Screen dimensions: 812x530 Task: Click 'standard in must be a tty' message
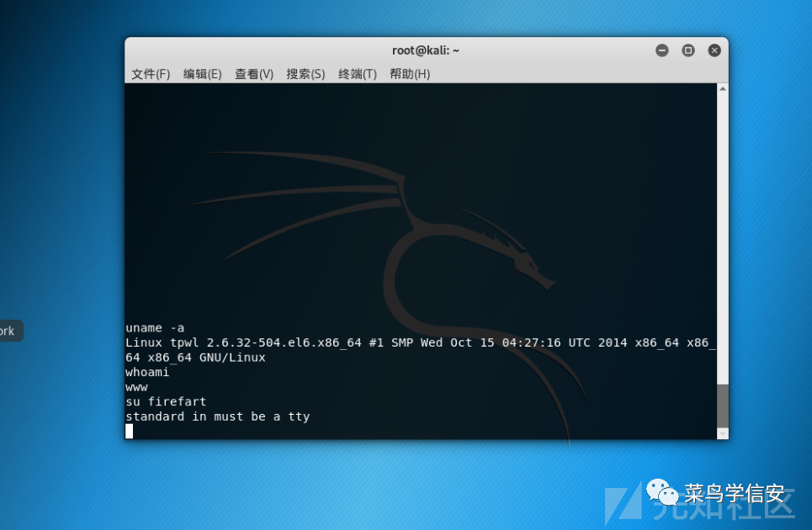click(x=217, y=416)
